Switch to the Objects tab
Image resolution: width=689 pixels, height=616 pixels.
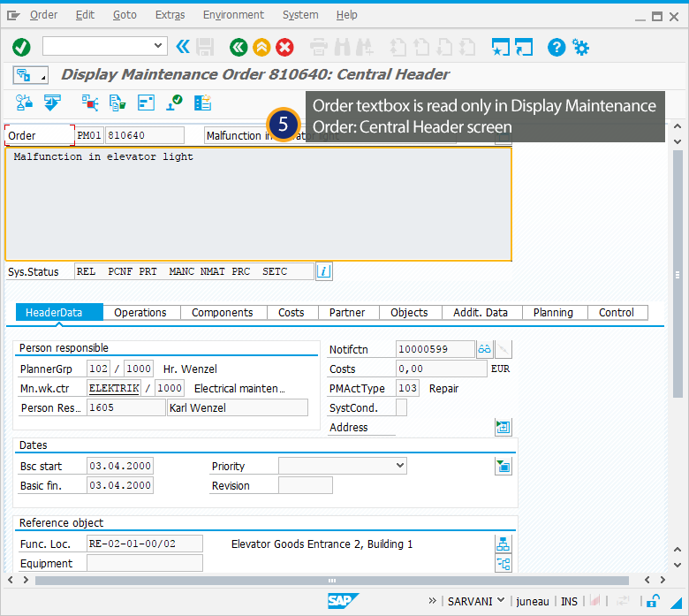pyautogui.click(x=409, y=313)
